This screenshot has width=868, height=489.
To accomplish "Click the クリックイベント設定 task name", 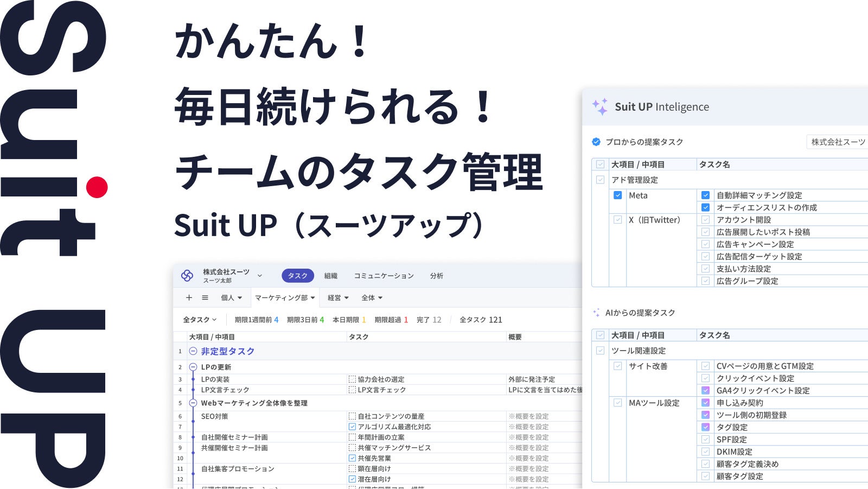I will (x=755, y=378).
